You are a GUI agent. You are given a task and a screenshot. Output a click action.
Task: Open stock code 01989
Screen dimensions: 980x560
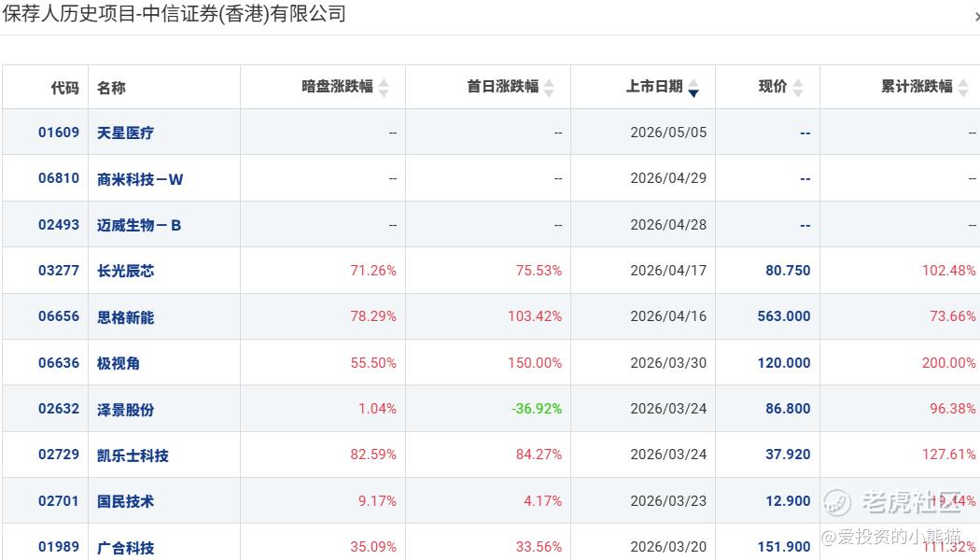59,547
